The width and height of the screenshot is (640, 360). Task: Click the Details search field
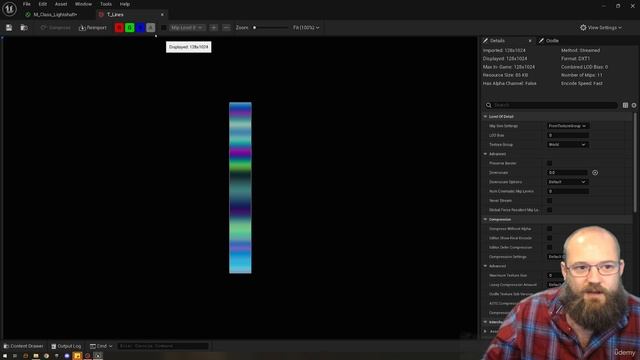click(551, 105)
